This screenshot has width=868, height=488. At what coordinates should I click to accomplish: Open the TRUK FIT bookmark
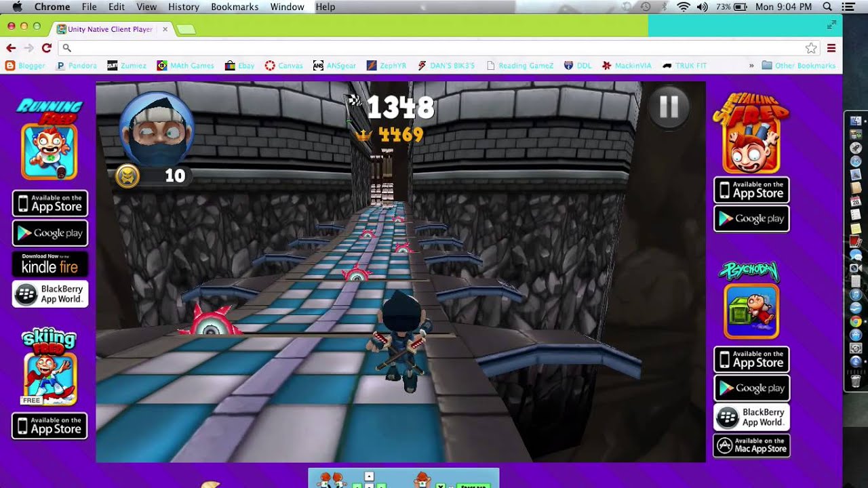685,66
